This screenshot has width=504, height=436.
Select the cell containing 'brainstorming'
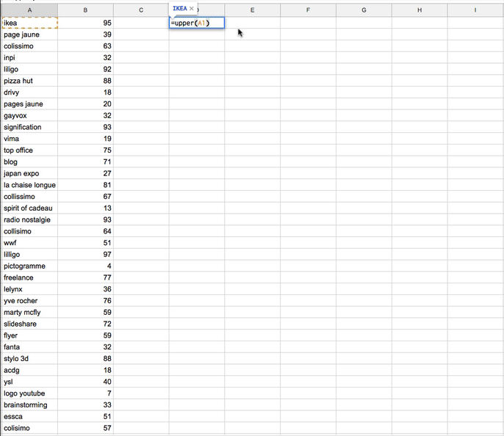[29, 404]
